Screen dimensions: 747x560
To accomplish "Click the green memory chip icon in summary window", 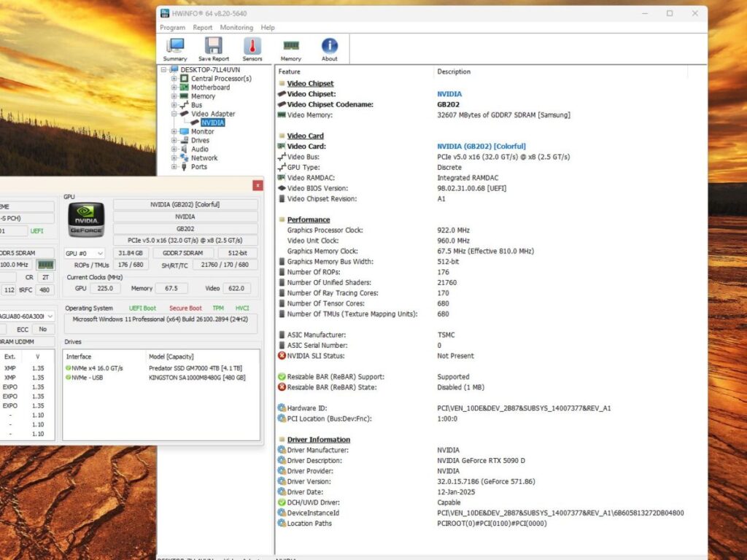I will pyautogui.click(x=46, y=264).
